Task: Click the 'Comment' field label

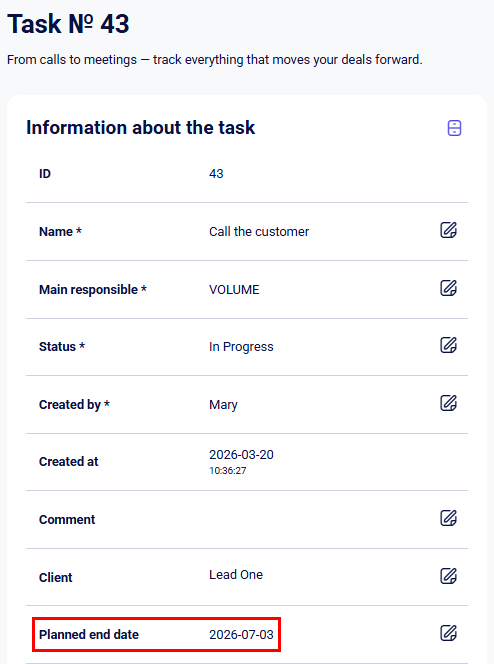Action: click(x=67, y=520)
